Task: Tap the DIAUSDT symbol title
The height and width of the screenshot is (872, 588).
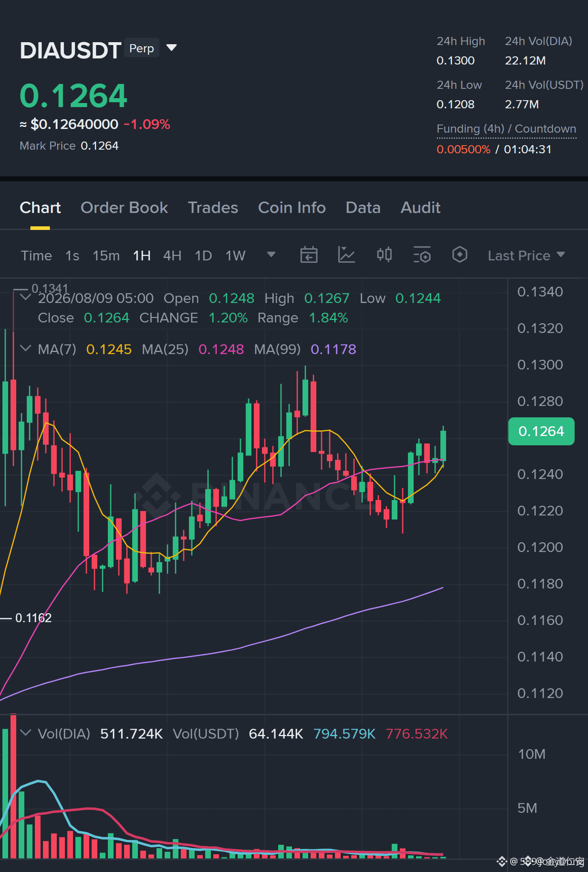Action: (x=71, y=50)
